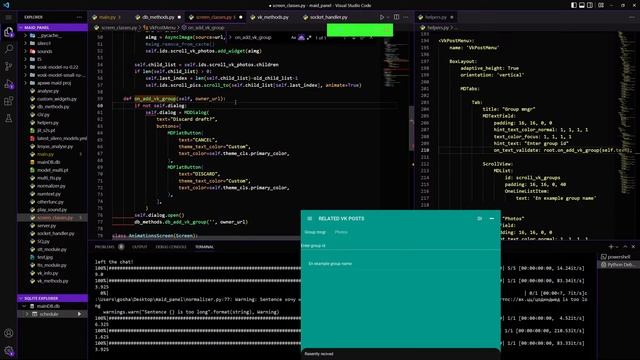Select the Photos tab in VK app

click(341, 232)
